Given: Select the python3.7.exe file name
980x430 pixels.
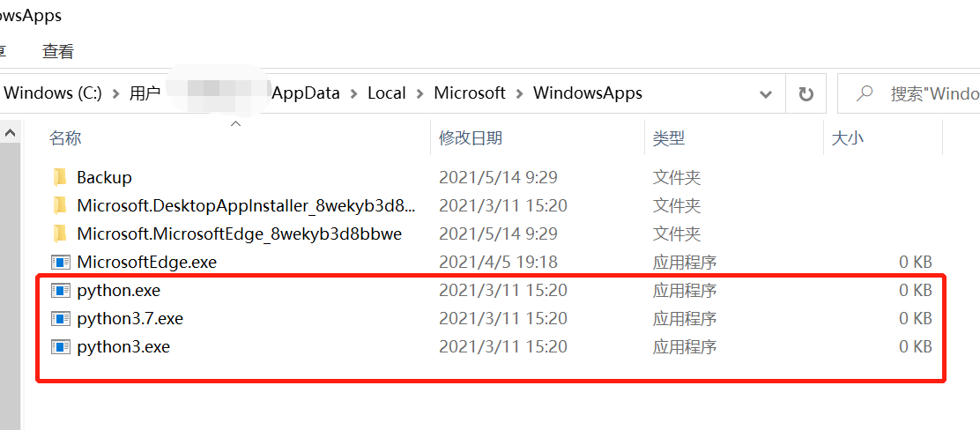Looking at the screenshot, I should click(x=130, y=319).
